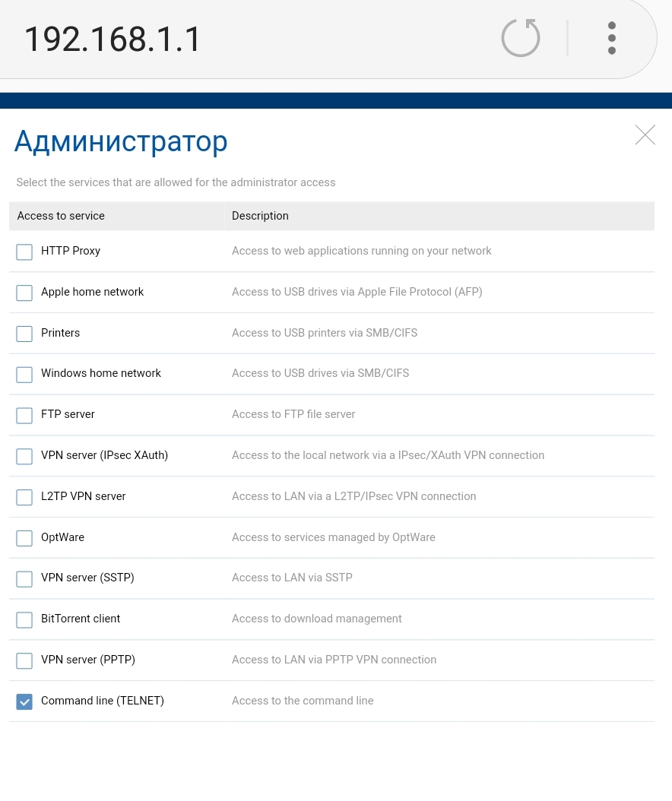Click 'Access to download management' description

point(317,619)
